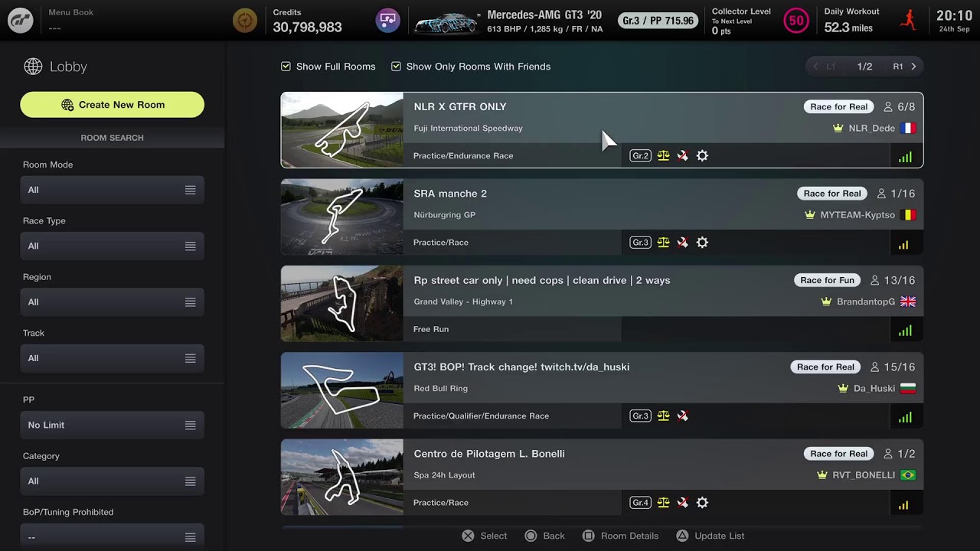Open the BoP/Tuning Prohibited dropdown

pyautogui.click(x=113, y=536)
